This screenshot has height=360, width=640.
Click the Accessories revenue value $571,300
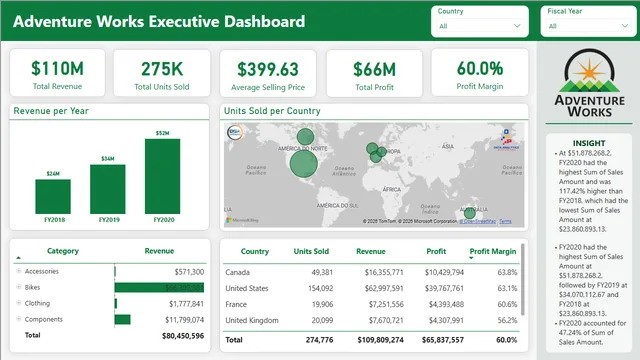pos(189,272)
